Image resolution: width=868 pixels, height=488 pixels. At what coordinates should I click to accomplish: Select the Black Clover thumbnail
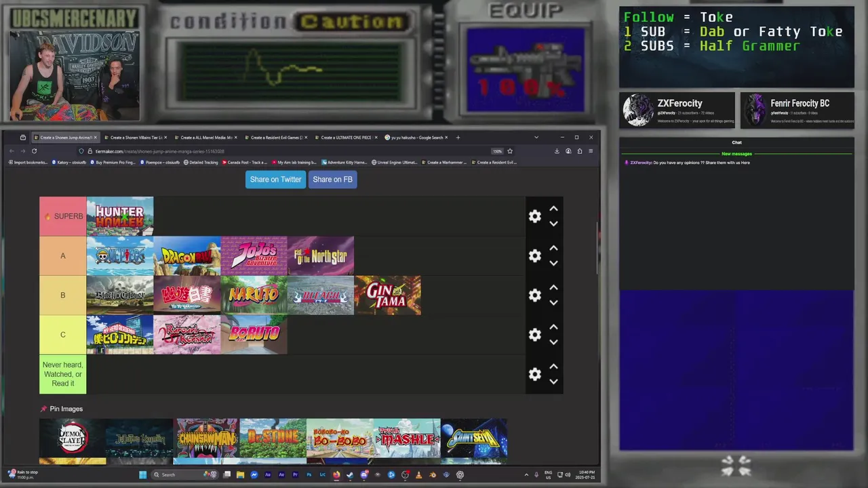[120, 295]
